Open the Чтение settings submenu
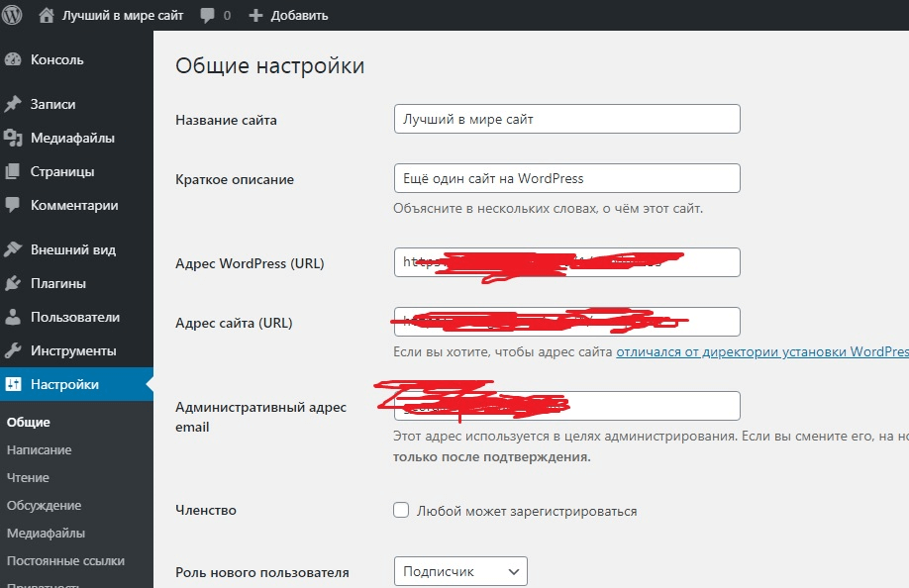The width and height of the screenshot is (909, 588). (28, 477)
